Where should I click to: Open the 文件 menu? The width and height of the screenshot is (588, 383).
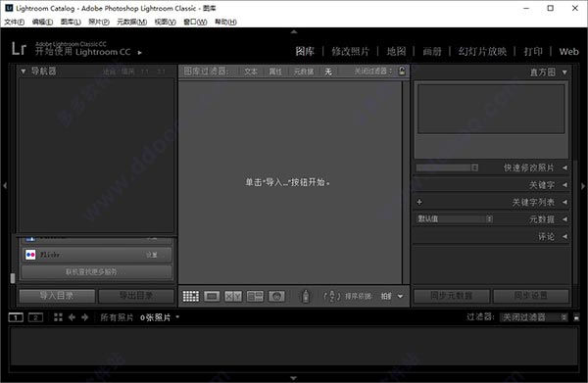[15, 22]
